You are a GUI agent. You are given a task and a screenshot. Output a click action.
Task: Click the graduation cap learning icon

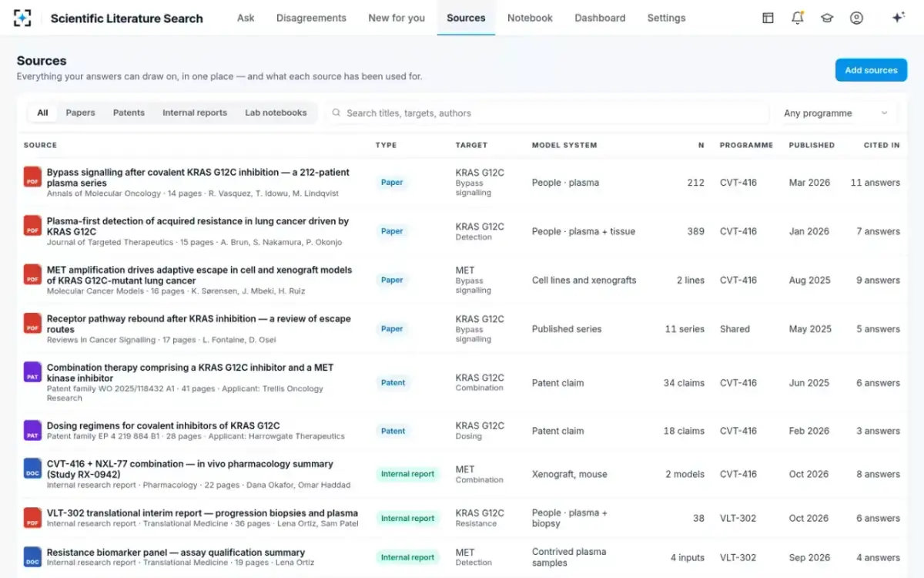(x=827, y=18)
